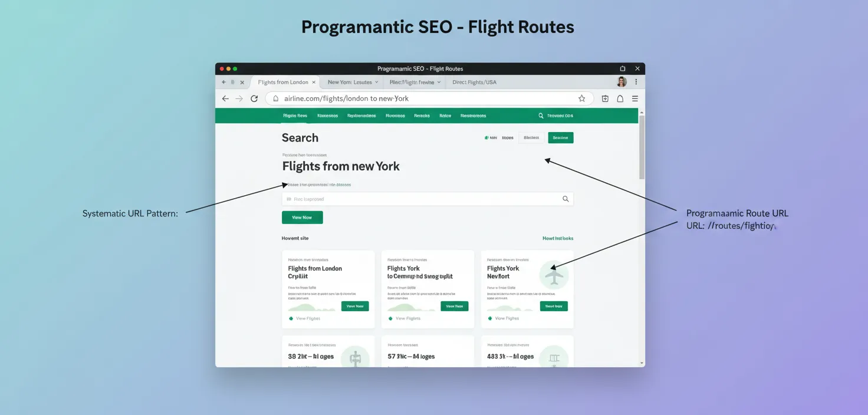The height and width of the screenshot is (415, 868).
Task: Click the back navigation arrow
Action: coord(225,98)
